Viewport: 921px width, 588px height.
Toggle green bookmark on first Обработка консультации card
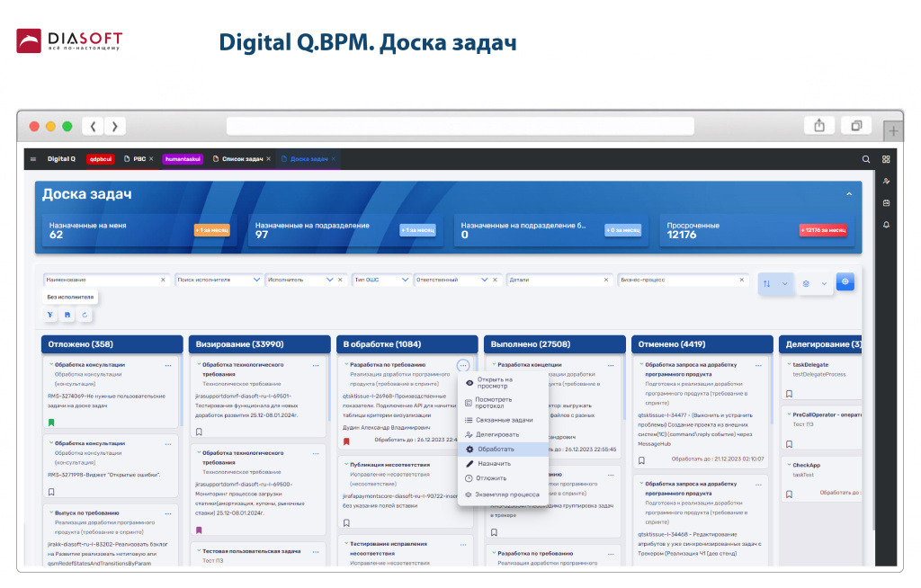tap(51, 423)
